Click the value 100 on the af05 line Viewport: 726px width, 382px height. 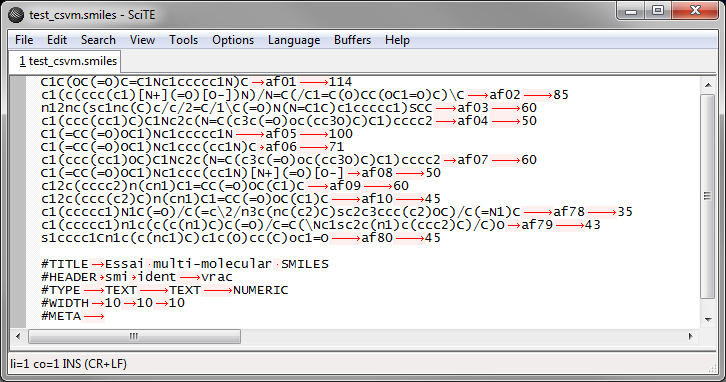pos(340,134)
